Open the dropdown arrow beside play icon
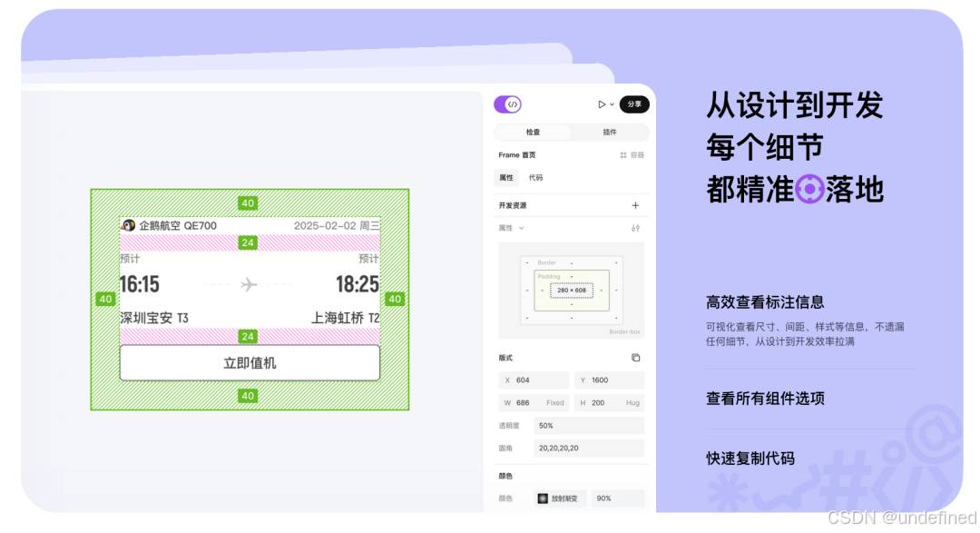This screenshot has width=980, height=533. 612,105
